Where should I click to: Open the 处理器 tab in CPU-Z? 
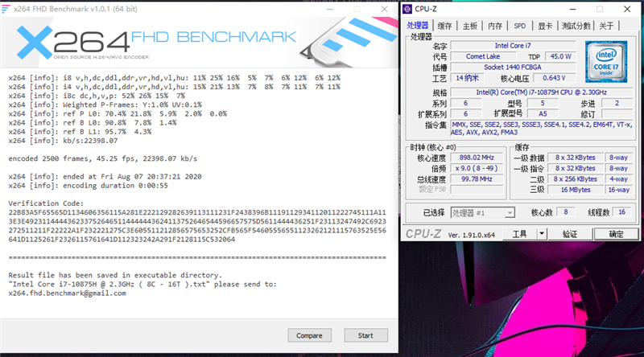tap(418, 26)
